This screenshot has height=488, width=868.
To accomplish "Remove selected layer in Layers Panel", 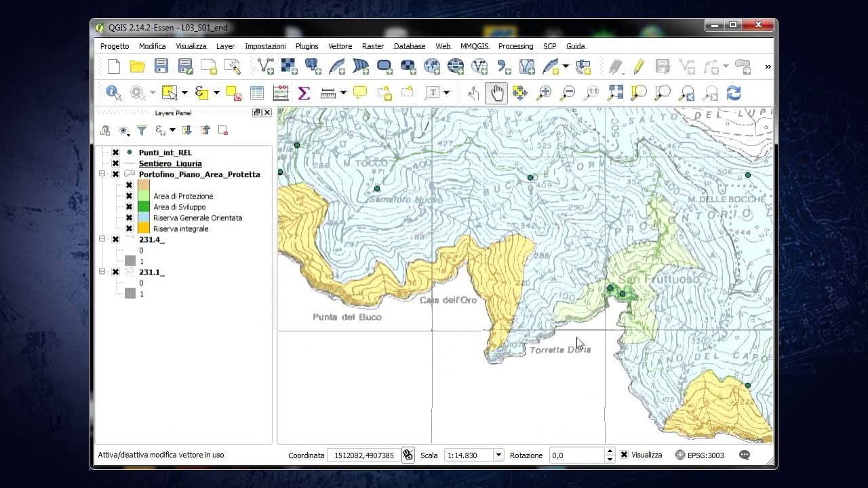I will (x=222, y=130).
